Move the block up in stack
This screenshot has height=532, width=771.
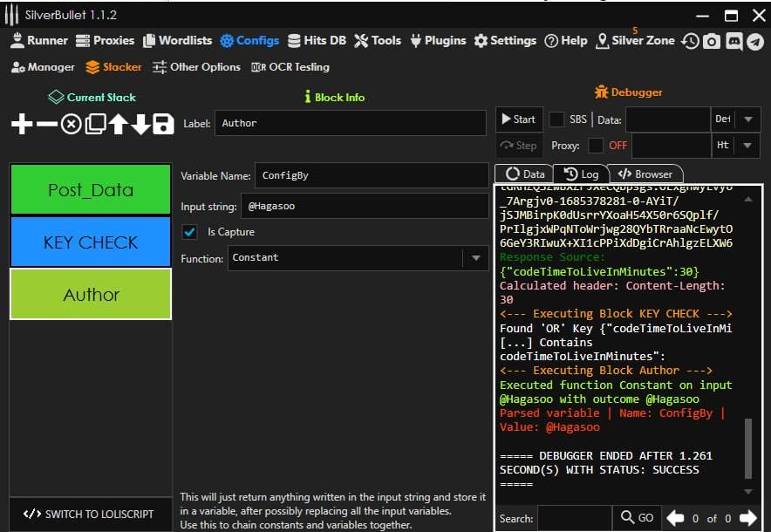tap(118, 125)
